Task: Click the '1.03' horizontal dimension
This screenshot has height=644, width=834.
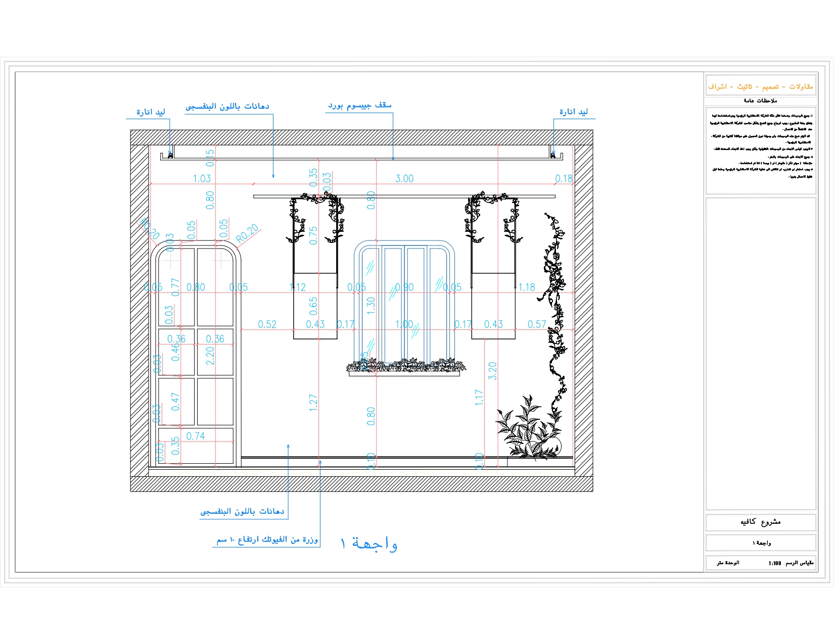Action: click(x=202, y=178)
